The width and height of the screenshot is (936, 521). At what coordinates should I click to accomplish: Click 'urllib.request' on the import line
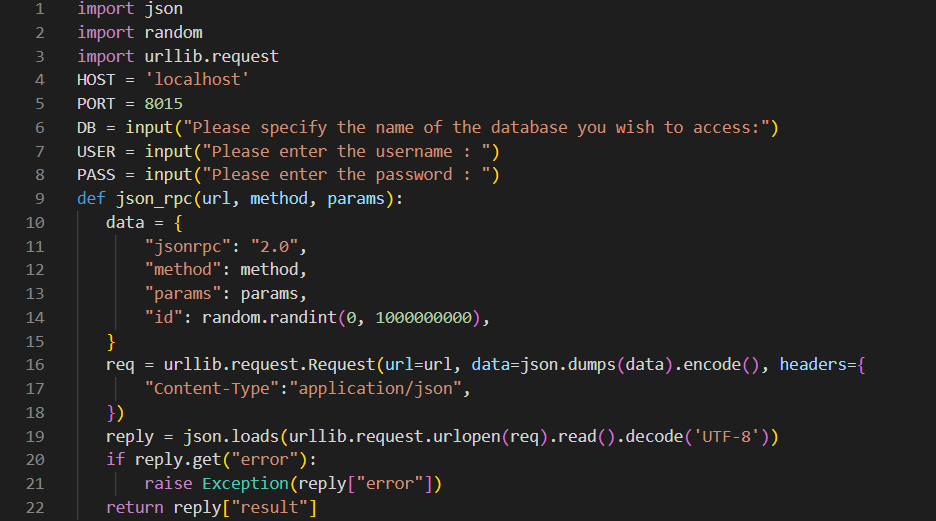pos(211,56)
